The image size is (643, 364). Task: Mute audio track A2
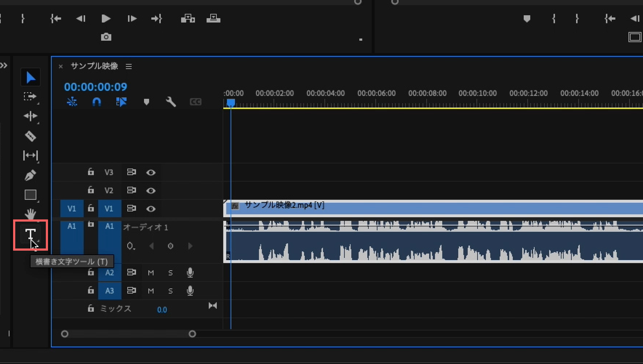click(x=151, y=273)
